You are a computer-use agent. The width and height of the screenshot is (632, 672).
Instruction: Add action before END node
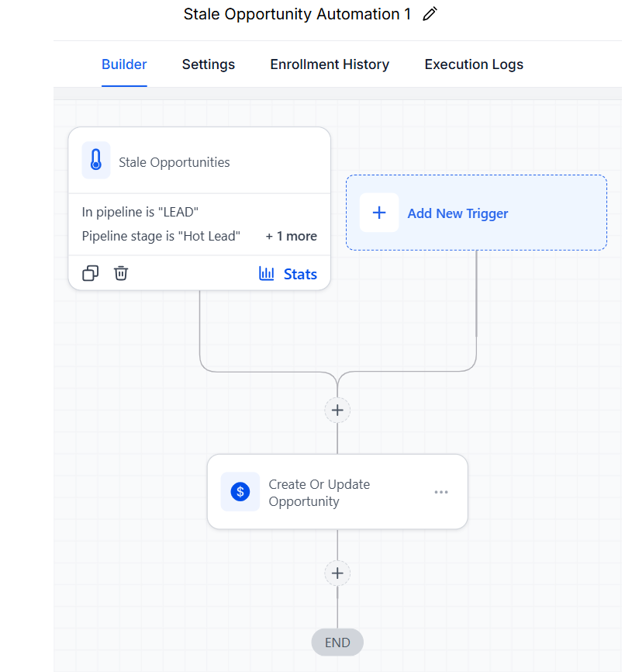pyautogui.click(x=337, y=573)
